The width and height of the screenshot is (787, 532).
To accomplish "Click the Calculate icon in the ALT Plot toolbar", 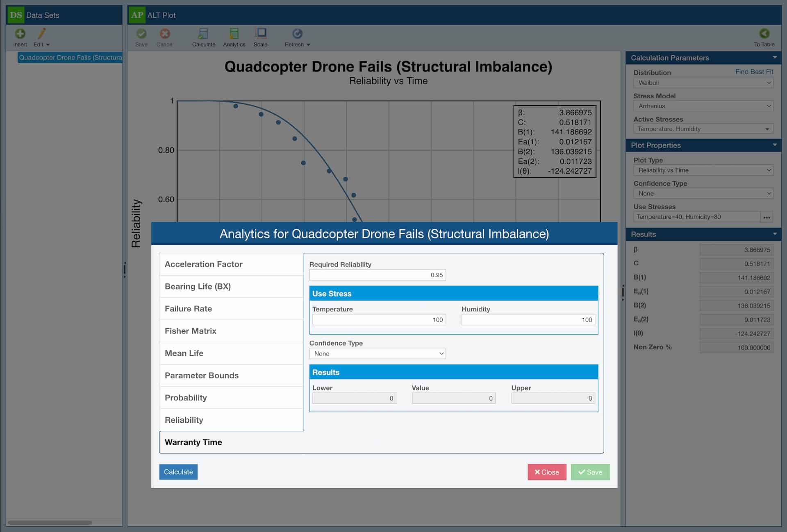I will [203, 37].
